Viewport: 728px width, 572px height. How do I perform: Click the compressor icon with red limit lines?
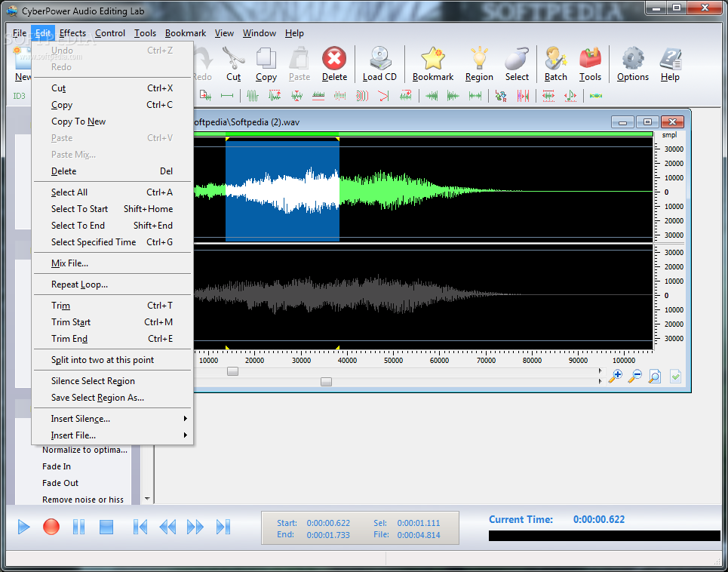click(318, 96)
